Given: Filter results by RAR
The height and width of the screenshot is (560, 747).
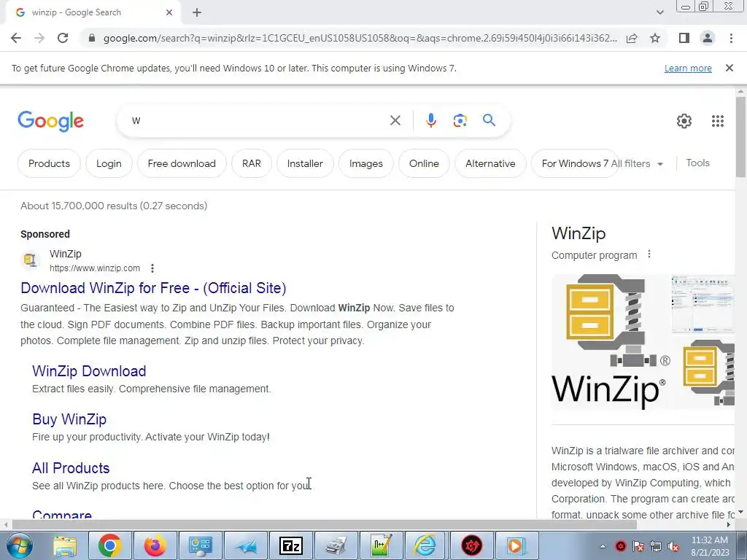Looking at the screenshot, I should [252, 163].
